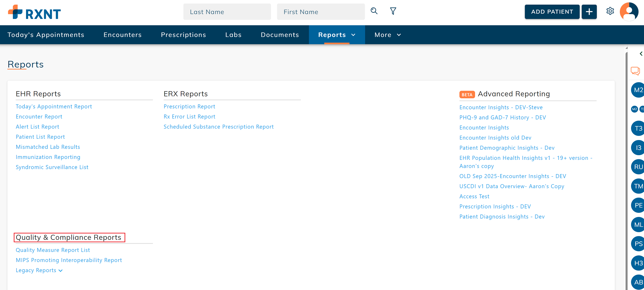Open the Patient List Report

pyautogui.click(x=40, y=137)
